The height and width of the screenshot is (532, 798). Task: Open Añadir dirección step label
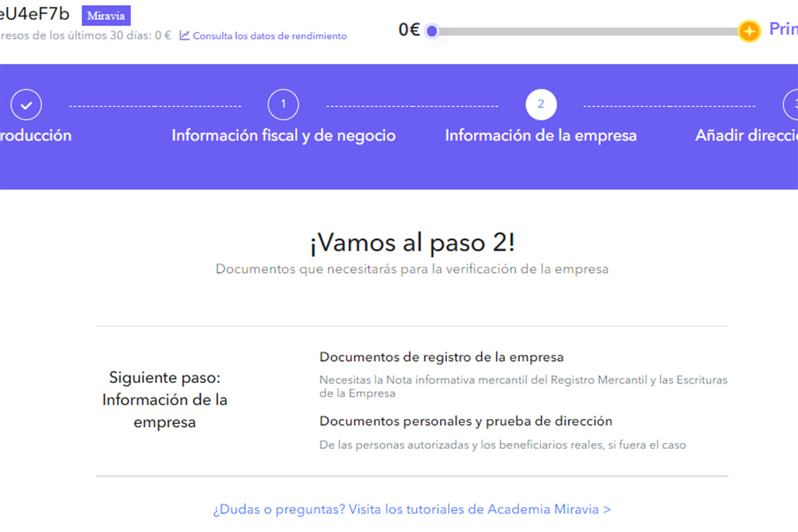[746, 136]
